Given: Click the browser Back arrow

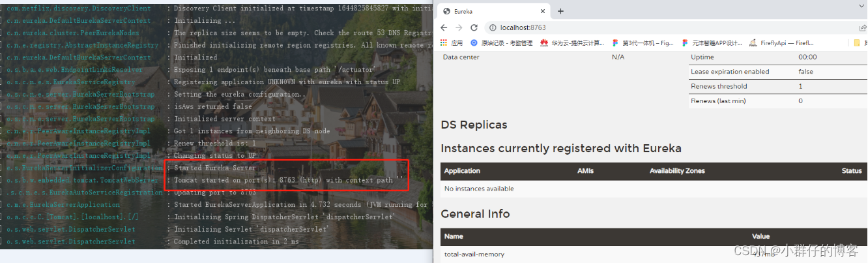Looking at the screenshot, I should pyautogui.click(x=444, y=27).
